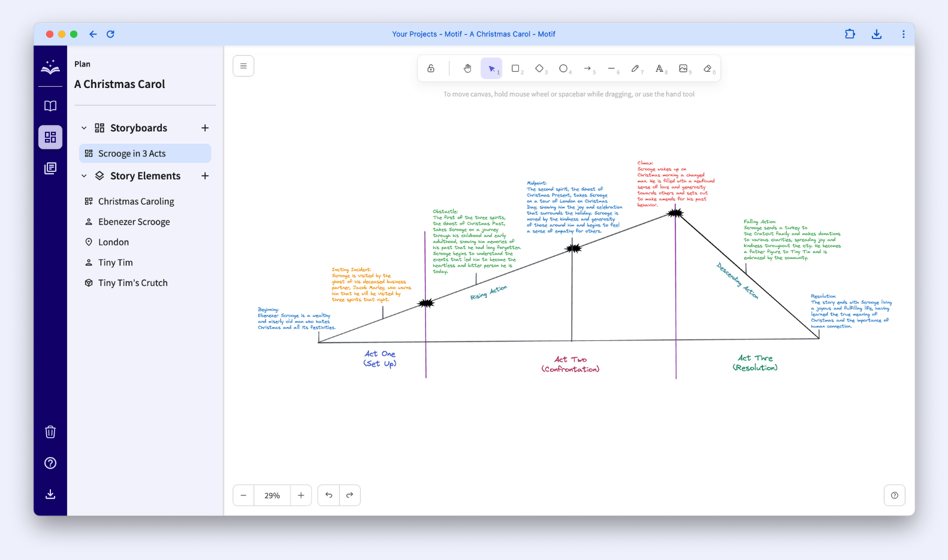The image size is (948, 560).
Task: Open the notes pages sidebar icon
Action: coord(50,168)
